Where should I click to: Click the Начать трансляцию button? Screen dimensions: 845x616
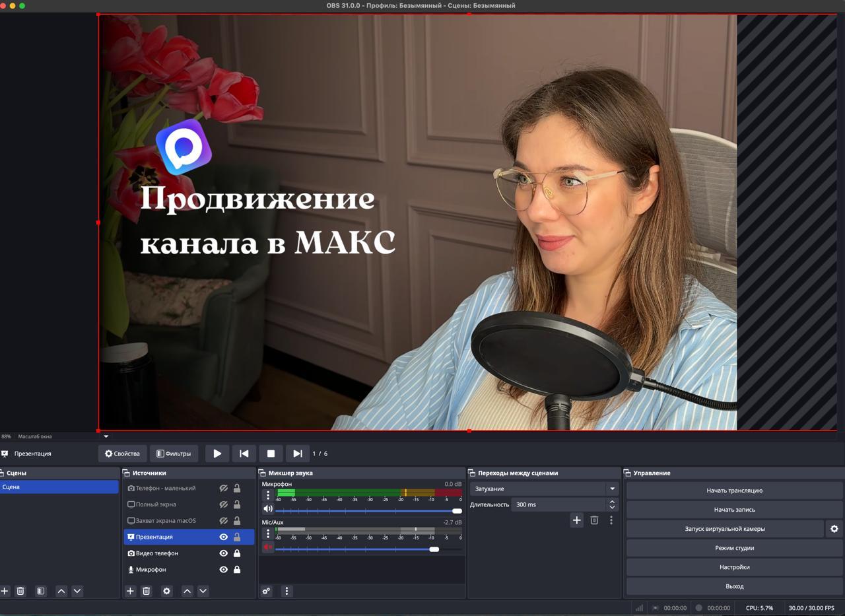(734, 490)
